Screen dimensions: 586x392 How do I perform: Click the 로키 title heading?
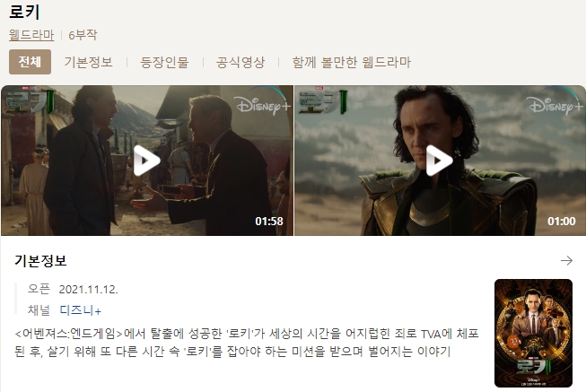coord(24,12)
